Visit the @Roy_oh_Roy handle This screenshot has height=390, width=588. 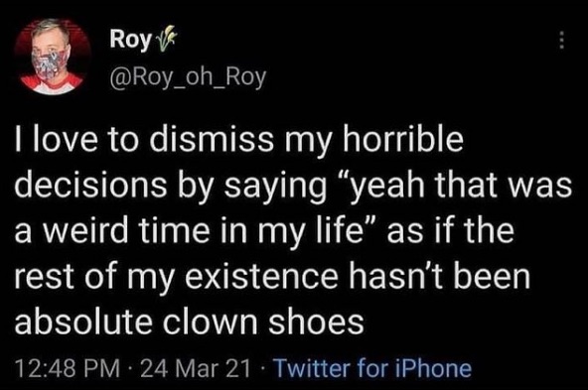pyautogui.click(x=188, y=77)
